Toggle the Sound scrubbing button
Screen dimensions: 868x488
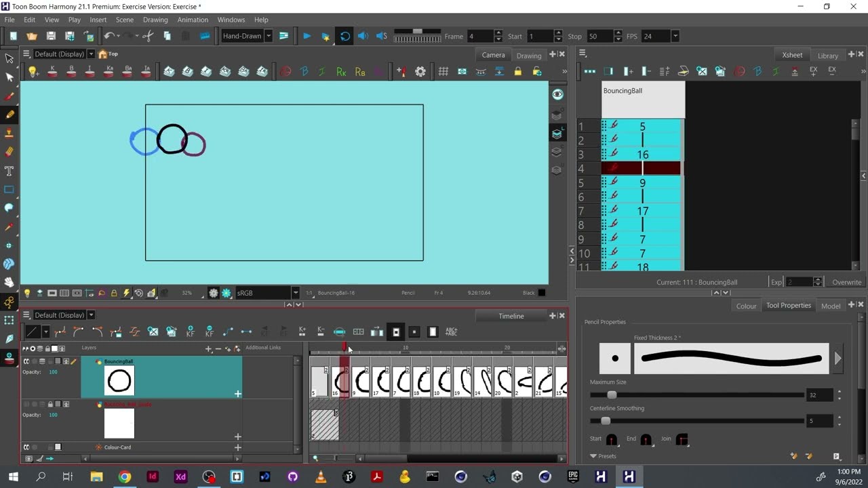click(382, 36)
